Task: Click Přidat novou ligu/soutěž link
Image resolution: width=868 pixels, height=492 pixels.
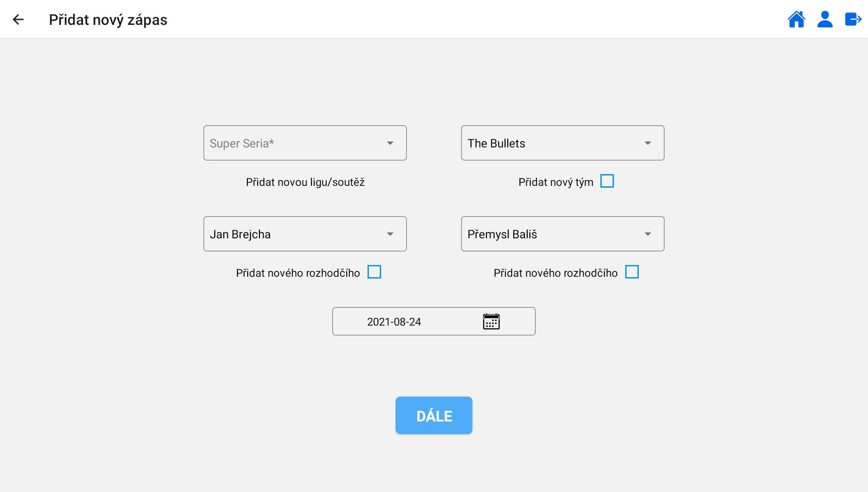Action: [x=305, y=182]
